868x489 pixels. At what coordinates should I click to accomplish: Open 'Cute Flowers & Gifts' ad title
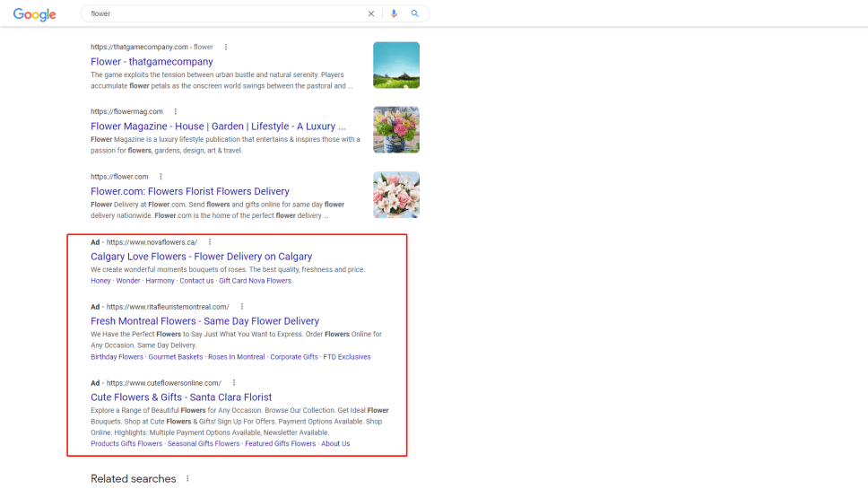click(181, 397)
